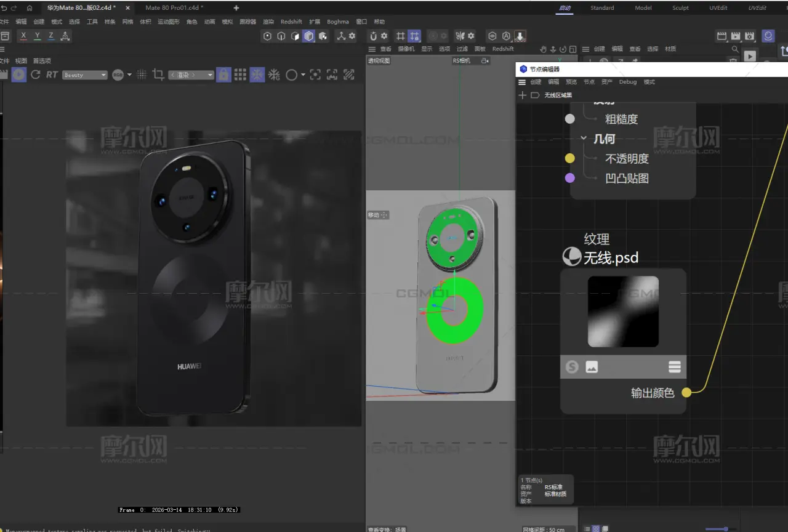Toggle the Y axis lock

(x=37, y=36)
